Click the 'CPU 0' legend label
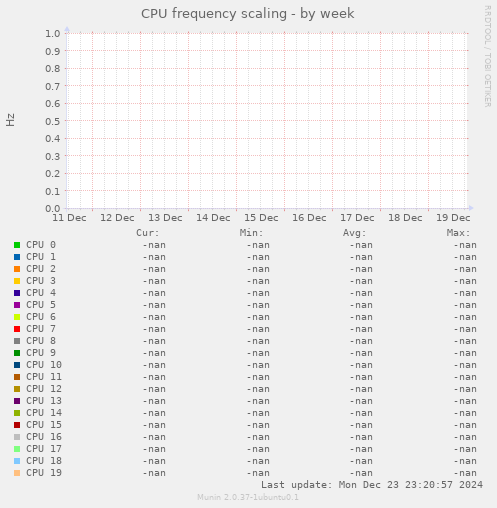This screenshot has height=508, width=497. point(41,245)
